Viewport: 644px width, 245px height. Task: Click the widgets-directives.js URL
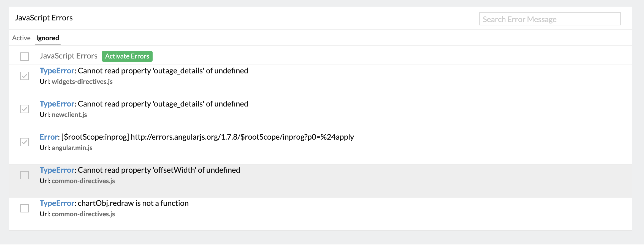[82, 82]
